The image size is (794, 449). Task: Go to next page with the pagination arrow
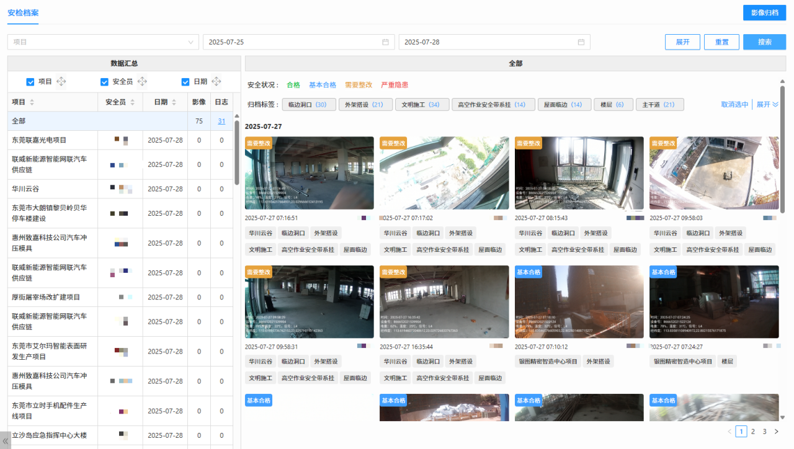tap(777, 432)
